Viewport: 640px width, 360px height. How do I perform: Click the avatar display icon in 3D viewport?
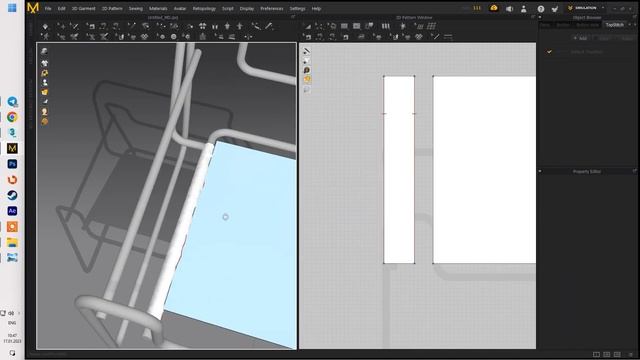click(x=44, y=82)
